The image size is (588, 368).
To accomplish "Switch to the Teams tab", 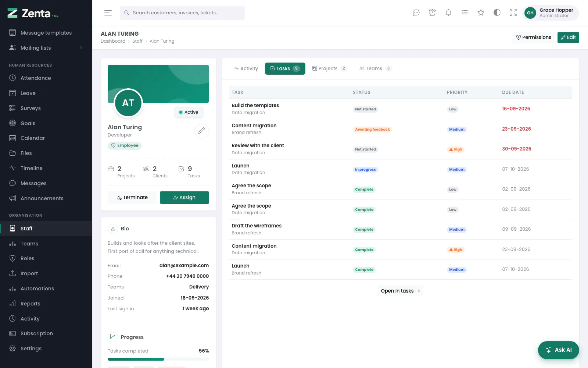I will [376, 68].
